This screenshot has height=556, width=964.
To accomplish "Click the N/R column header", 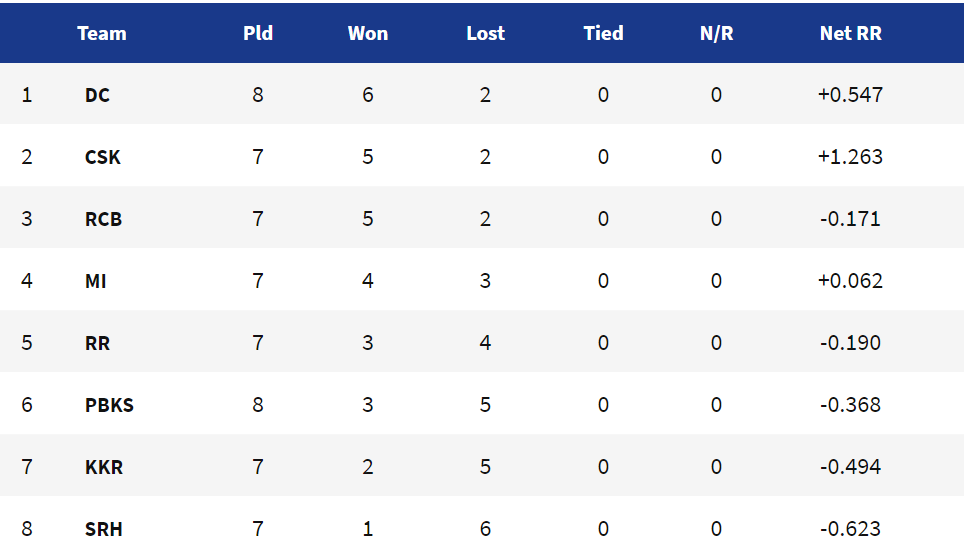I will [716, 33].
